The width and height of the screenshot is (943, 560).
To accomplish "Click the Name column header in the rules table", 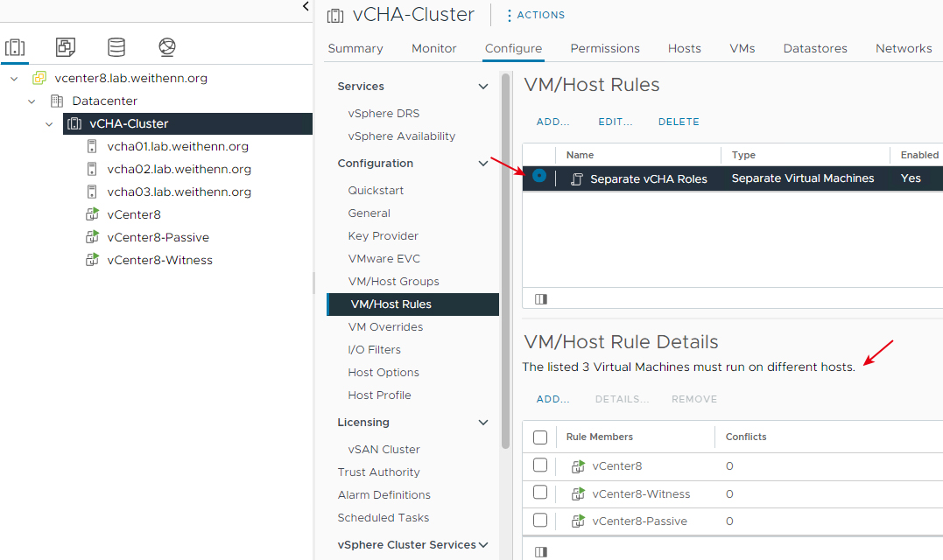I will click(580, 155).
